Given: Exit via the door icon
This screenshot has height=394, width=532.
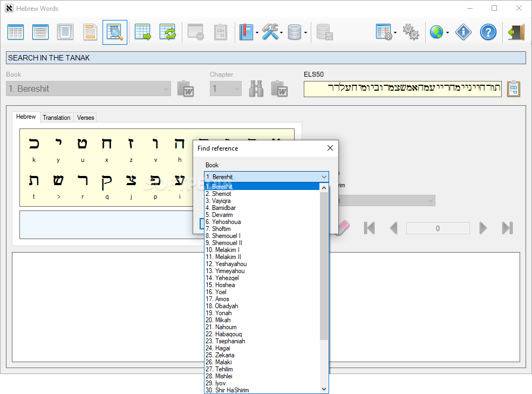Looking at the screenshot, I should [516, 32].
